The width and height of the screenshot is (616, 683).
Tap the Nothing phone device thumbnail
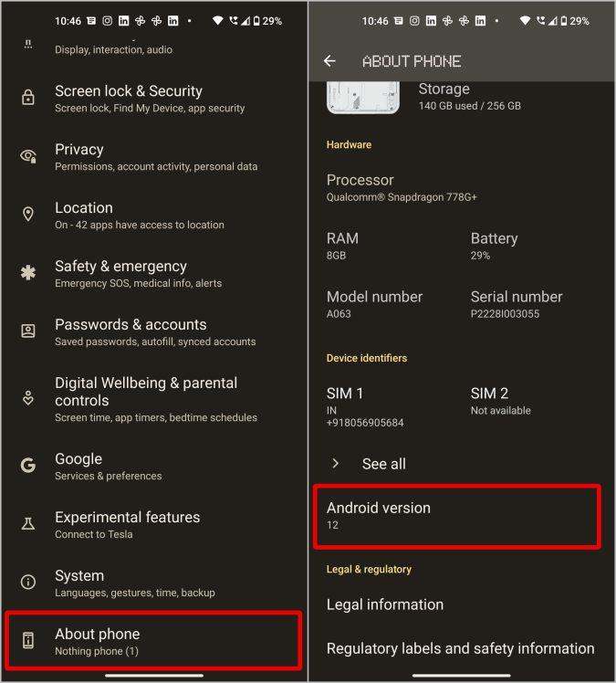point(363,98)
